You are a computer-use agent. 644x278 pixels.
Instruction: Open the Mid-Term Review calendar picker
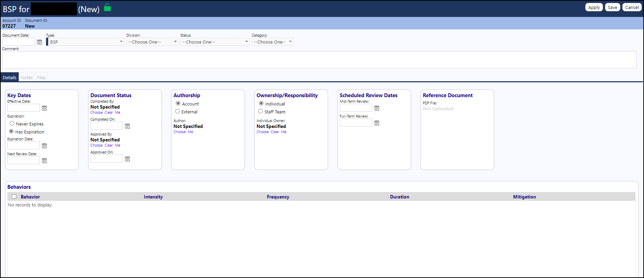(x=377, y=108)
